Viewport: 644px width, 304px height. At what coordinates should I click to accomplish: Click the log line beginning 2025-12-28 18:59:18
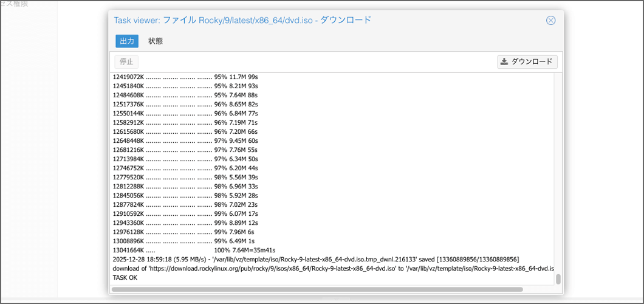316,259
